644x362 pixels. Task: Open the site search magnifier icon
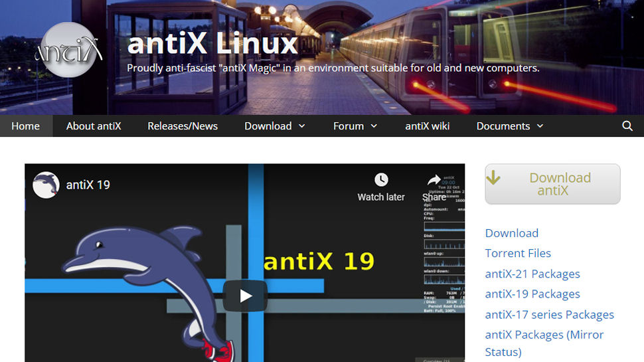[x=627, y=126]
